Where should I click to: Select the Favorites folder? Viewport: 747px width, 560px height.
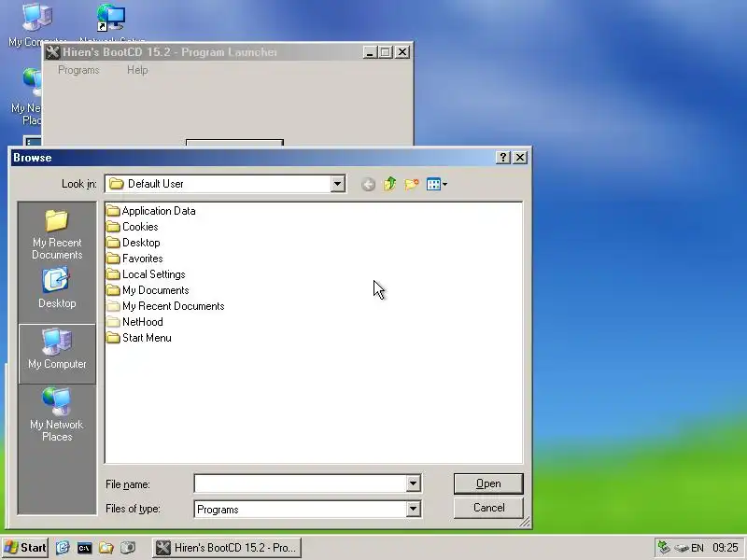134,259
